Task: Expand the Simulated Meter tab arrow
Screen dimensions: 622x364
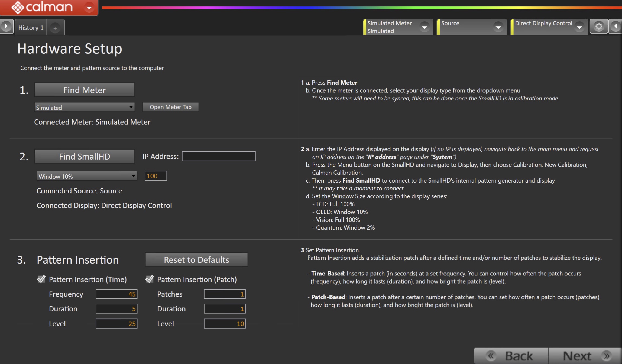Action: click(x=424, y=27)
